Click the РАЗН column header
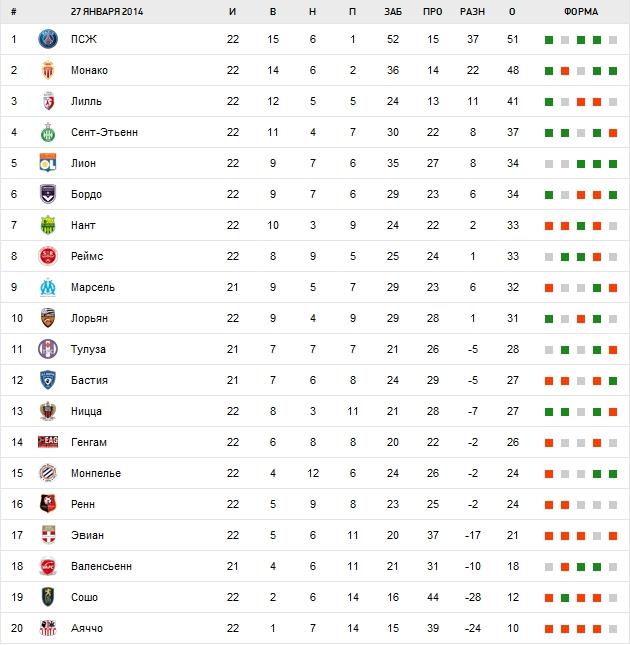 coord(472,12)
